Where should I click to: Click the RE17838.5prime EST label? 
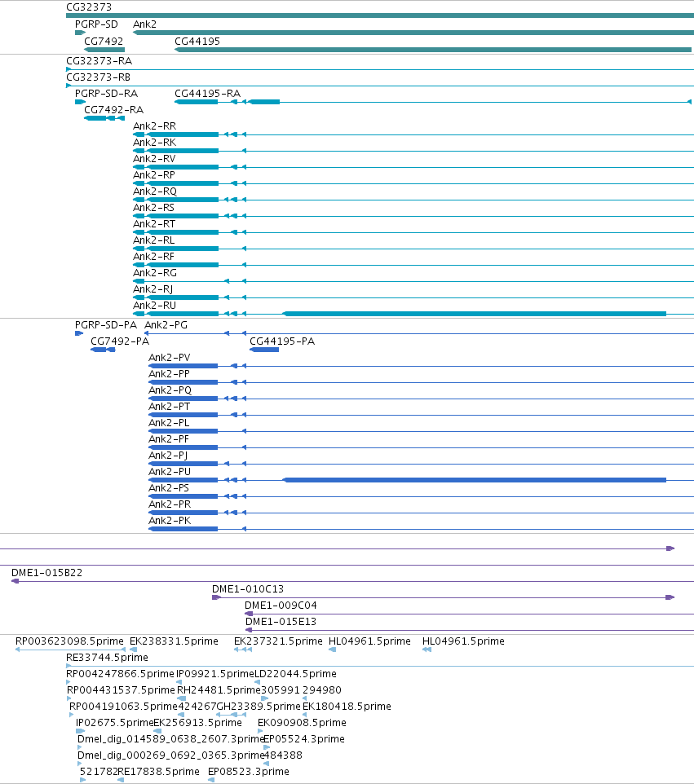click(x=158, y=772)
